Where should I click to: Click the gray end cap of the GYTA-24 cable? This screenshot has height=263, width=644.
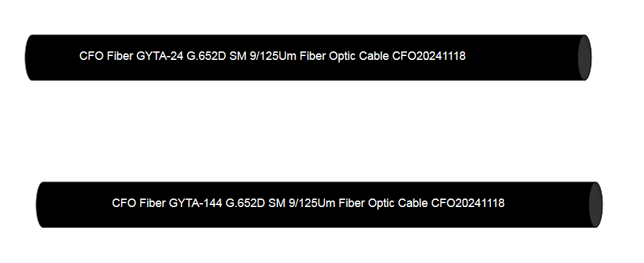click(584, 57)
